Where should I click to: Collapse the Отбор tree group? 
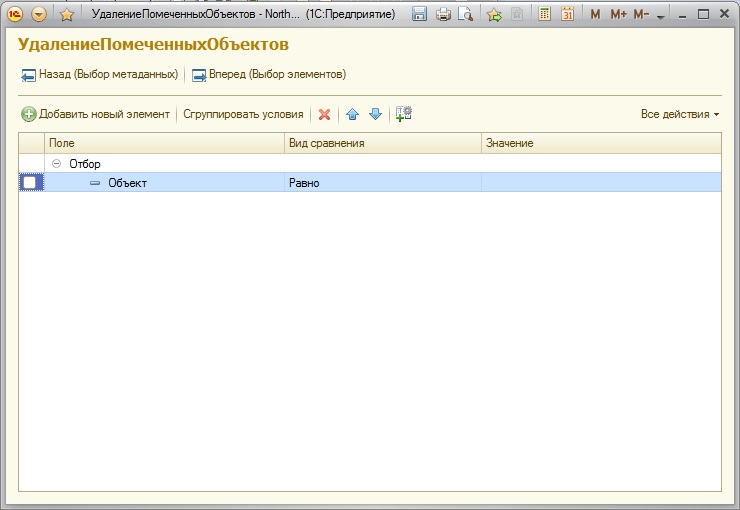click(57, 164)
